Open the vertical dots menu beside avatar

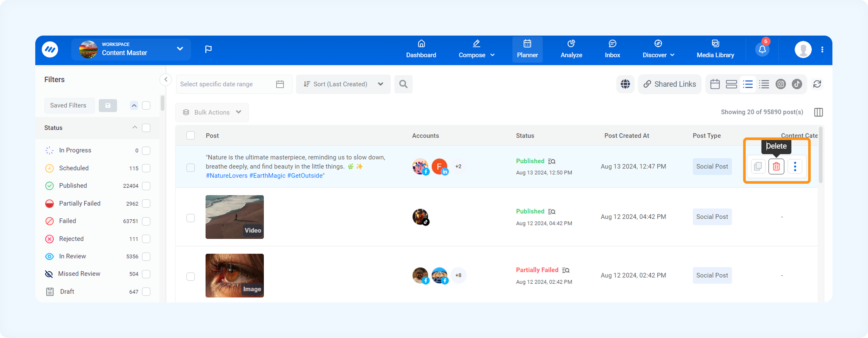pyautogui.click(x=822, y=49)
